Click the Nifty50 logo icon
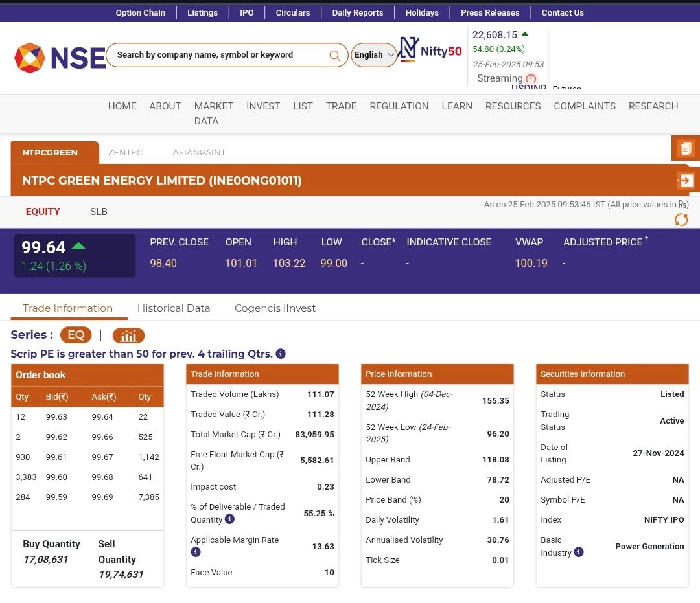 408,49
